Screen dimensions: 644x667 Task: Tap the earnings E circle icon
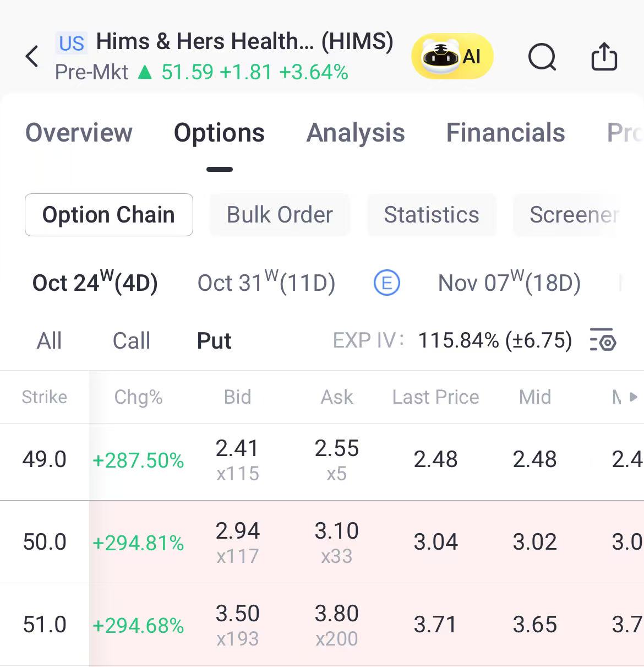[386, 283]
